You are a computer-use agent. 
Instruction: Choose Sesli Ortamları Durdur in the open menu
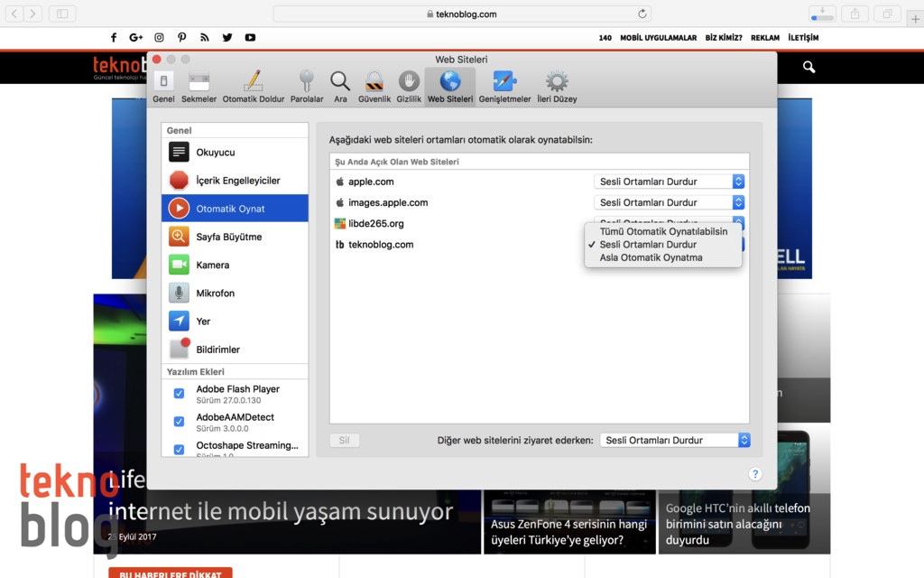click(663, 244)
